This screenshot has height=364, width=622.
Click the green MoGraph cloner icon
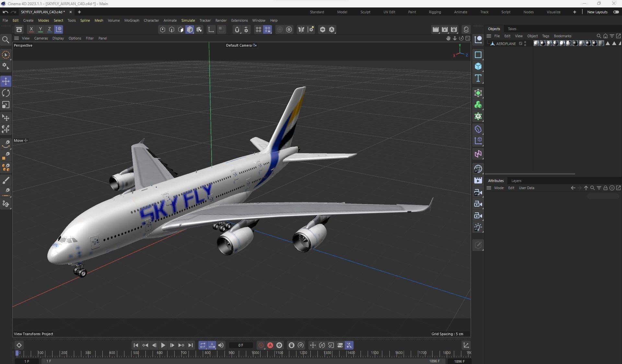click(x=478, y=105)
